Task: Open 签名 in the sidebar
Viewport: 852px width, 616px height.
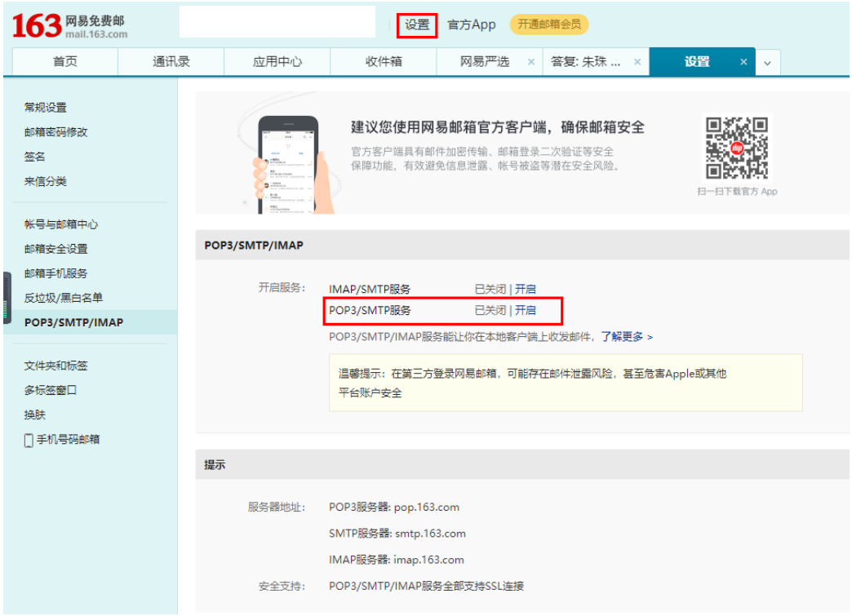Action: (35, 157)
